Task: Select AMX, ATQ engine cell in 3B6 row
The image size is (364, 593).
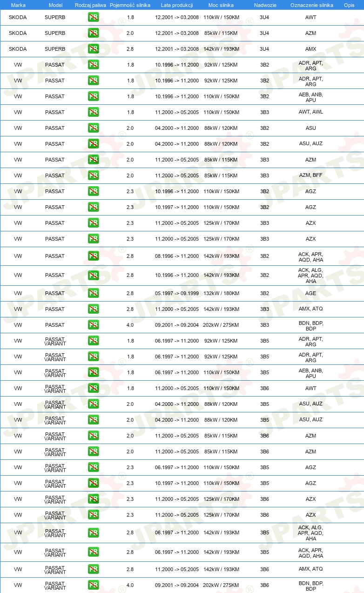Action: (x=311, y=569)
